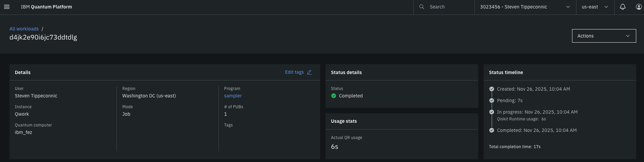Image resolution: width=644 pixels, height=162 pixels.
Task: Expand the Actions dropdown
Action: pyautogui.click(x=603, y=36)
